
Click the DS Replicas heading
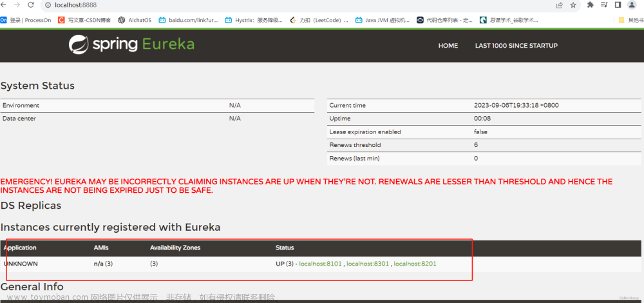(x=31, y=206)
